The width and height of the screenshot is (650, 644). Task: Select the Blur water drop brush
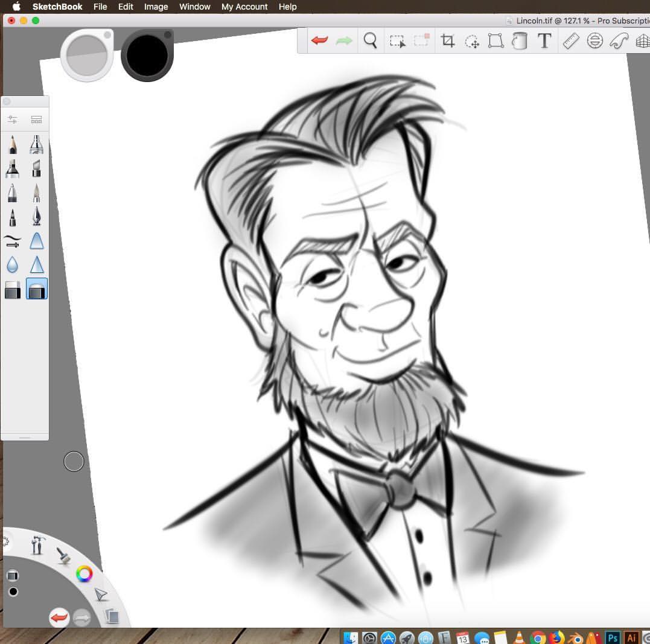pos(13,264)
